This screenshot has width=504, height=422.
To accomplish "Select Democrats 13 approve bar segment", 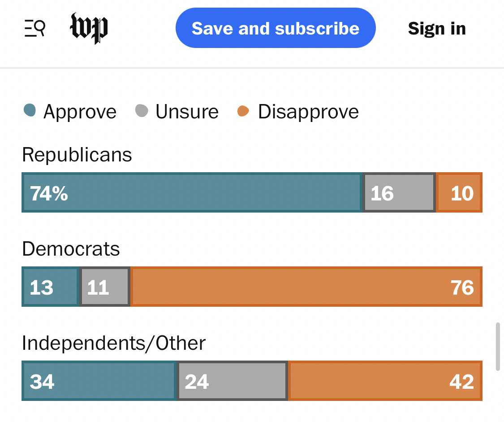I will point(50,287).
